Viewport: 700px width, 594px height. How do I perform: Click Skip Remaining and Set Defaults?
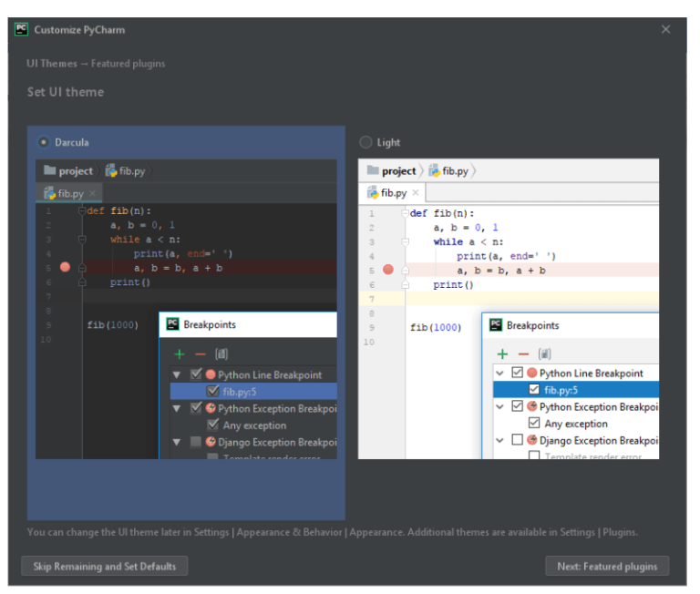pyautogui.click(x=105, y=566)
